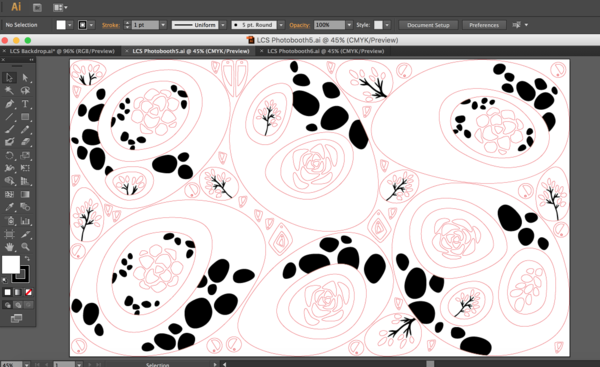The width and height of the screenshot is (600, 367).
Task: Open the stroke weight dropdown
Action: (163, 25)
